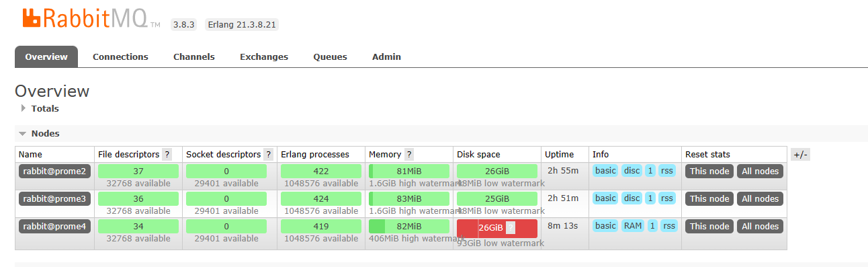Click the rss tag on rabbit@prome4
This screenshot has width=868, height=267.
pos(668,225)
